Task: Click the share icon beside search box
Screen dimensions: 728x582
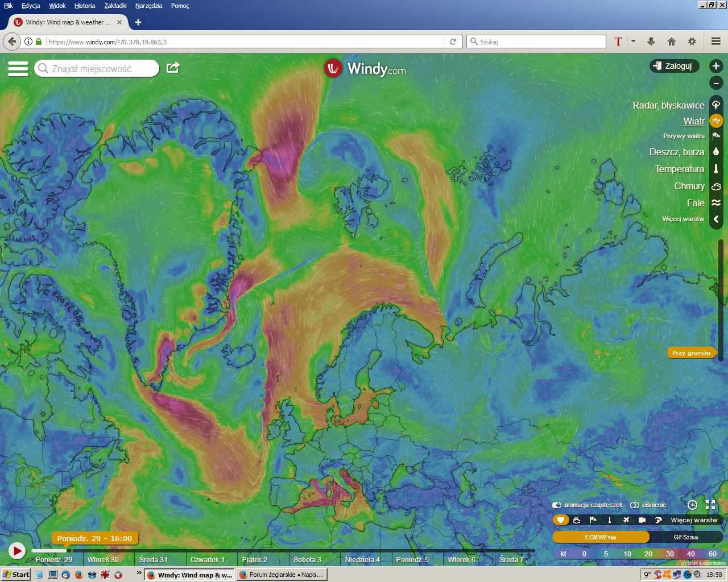Action: coord(173,68)
